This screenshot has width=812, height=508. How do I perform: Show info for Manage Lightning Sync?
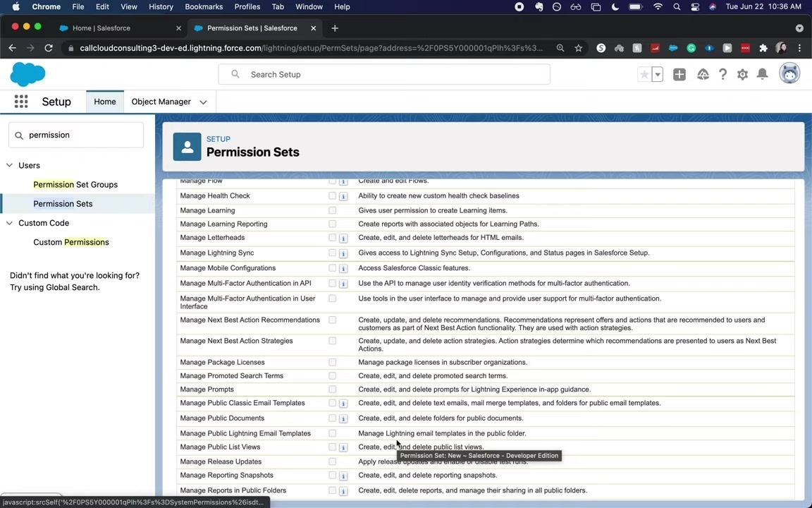tap(343, 253)
